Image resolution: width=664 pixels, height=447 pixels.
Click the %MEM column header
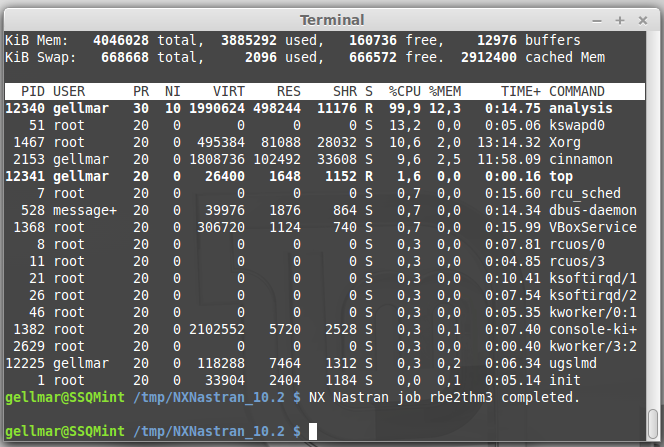[445, 91]
